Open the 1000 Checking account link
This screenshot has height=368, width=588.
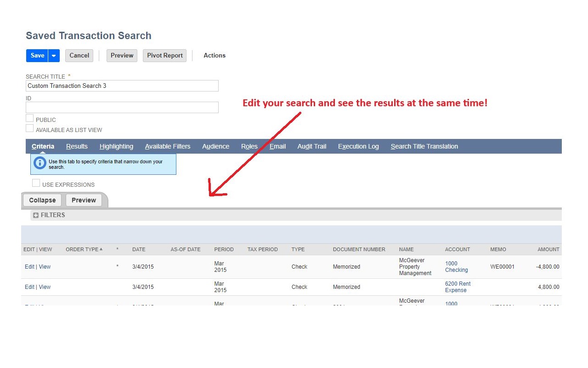tap(457, 267)
